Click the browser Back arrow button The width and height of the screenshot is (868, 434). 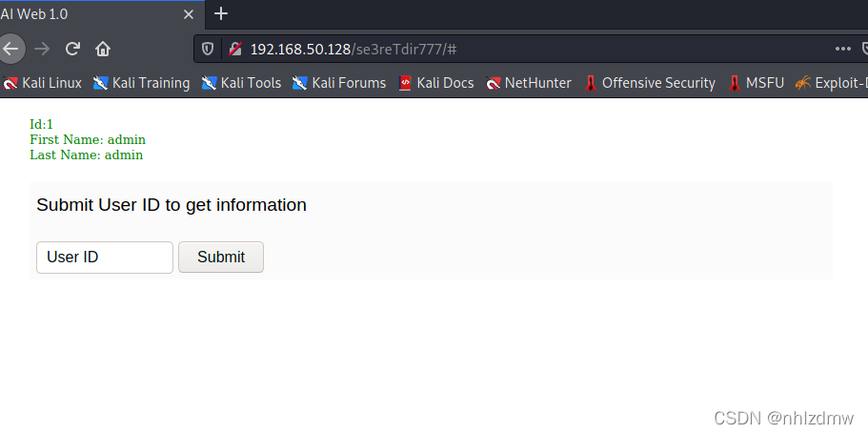pos(10,49)
